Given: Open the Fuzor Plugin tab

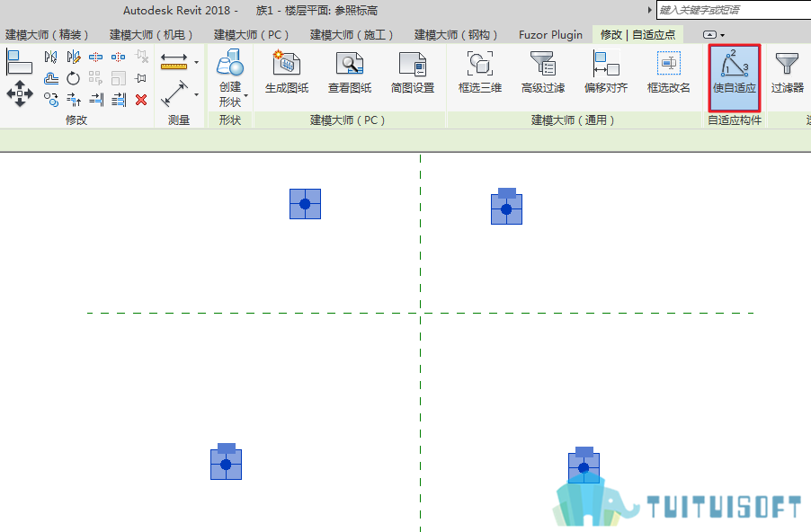Looking at the screenshot, I should click(550, 35).
